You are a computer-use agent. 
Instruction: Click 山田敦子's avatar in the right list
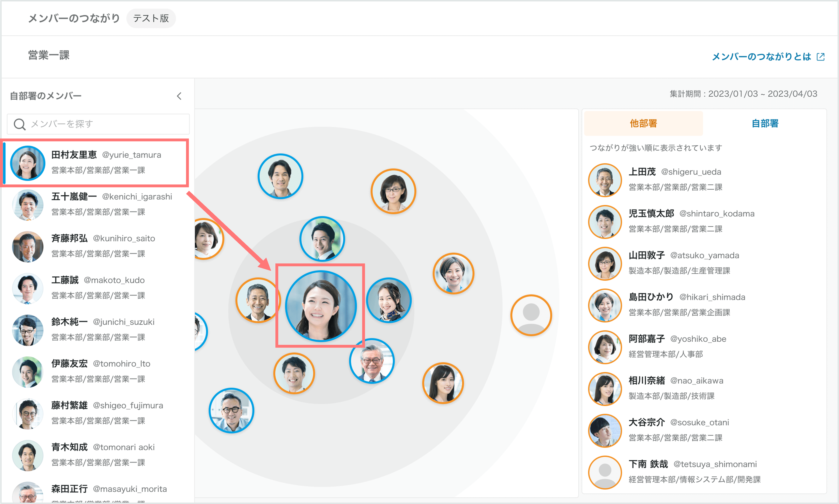click(605, 264)
